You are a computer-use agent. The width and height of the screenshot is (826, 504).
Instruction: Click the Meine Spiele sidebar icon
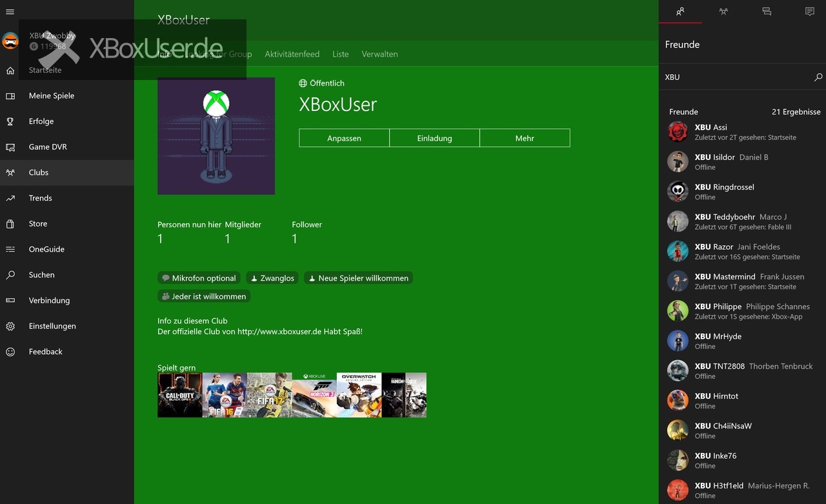pyautogui.click(x=10, y=96)
